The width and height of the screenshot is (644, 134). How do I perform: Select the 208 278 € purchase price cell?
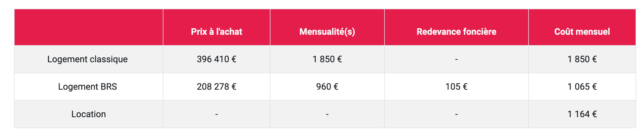[x=216, y=87]
